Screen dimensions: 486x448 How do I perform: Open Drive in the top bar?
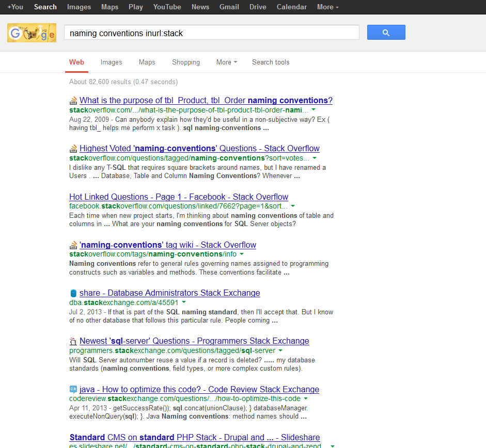pyautogui.click(x=258, y=7)
